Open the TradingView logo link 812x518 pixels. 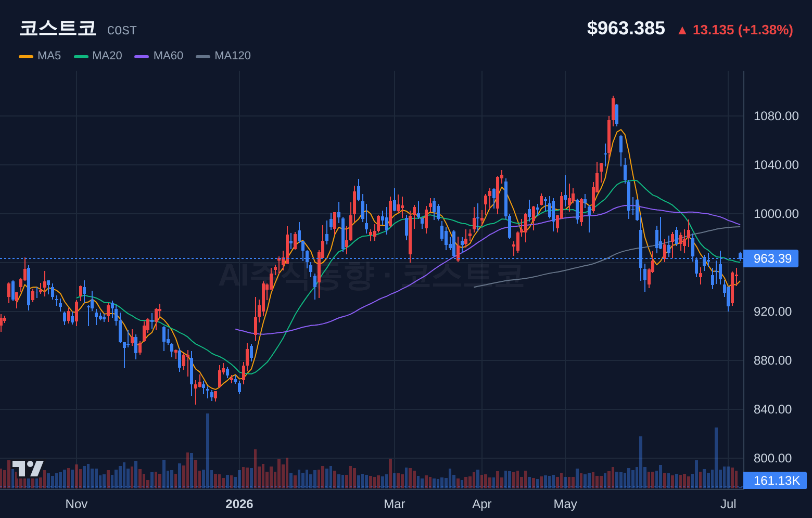click(28, 469)
